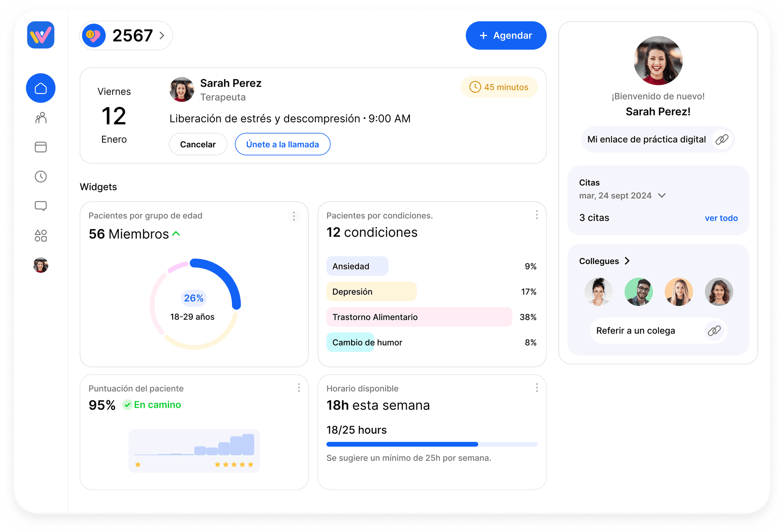
Task: Open the history clock icon in sidebar
Action: tap(40, 176)
